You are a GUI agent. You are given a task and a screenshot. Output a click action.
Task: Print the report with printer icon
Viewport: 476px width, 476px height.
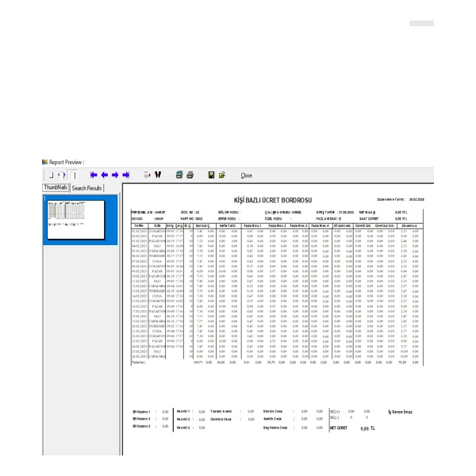[x=190, y=175]
